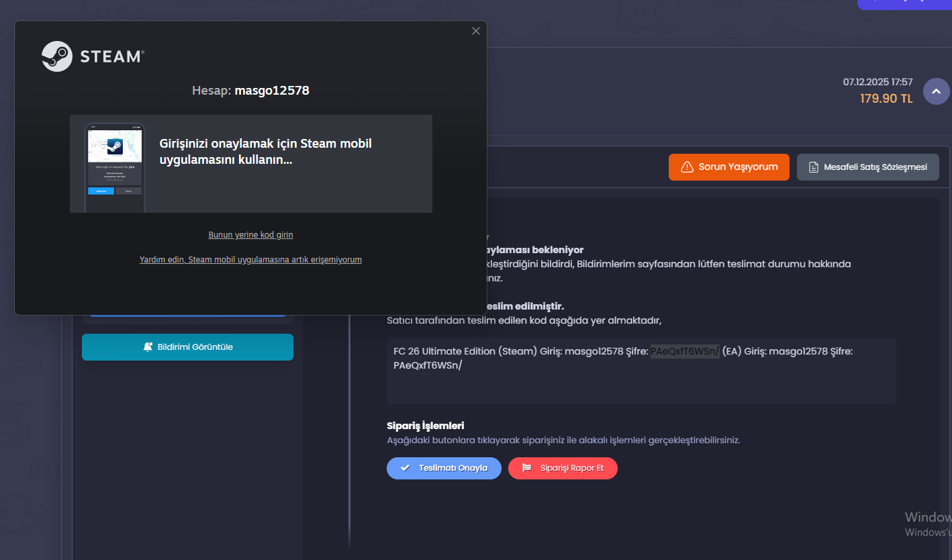Click the highlighted Steam password text
The image size is (952, 560).
[685, 351]
